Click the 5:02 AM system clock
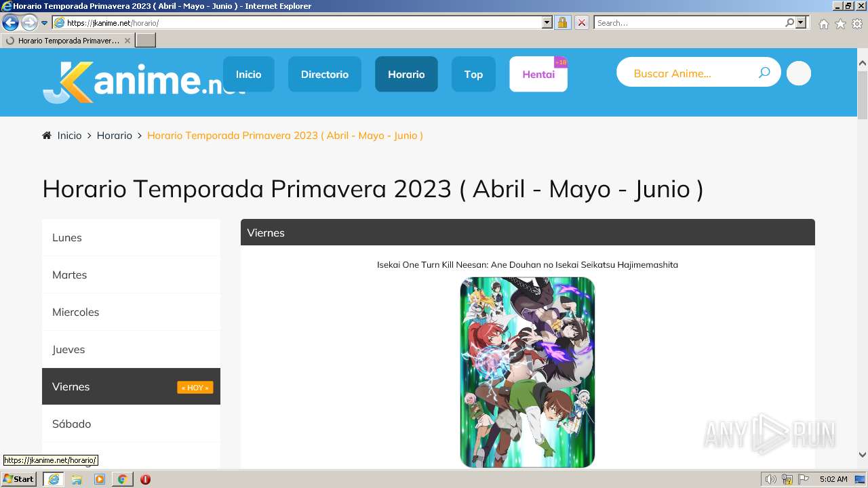The image size is (868, 488). click(x=833, y=479)
